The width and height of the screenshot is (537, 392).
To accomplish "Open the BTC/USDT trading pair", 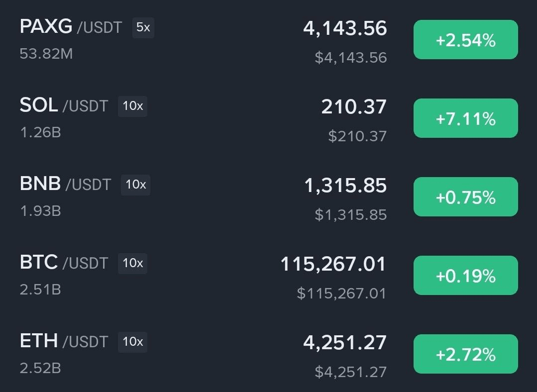I will coord(63,263).
